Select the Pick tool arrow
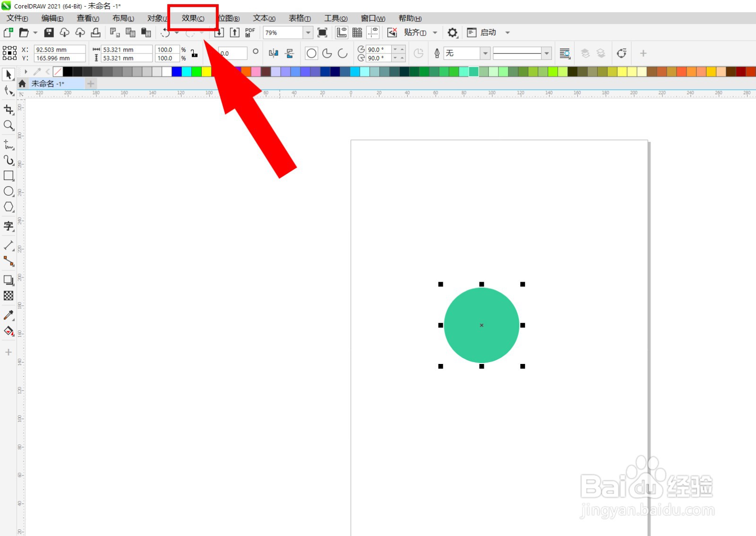 [9, 75]
